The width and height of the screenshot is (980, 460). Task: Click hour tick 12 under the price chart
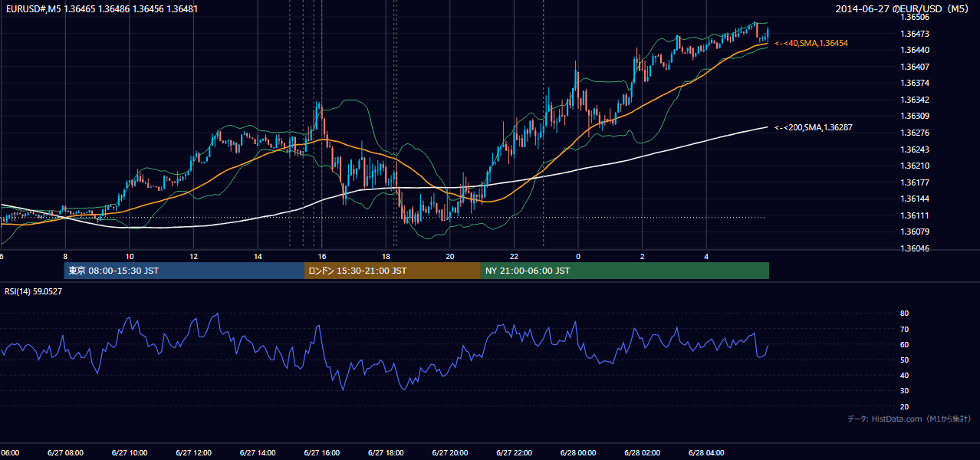[x=193, y=256]
